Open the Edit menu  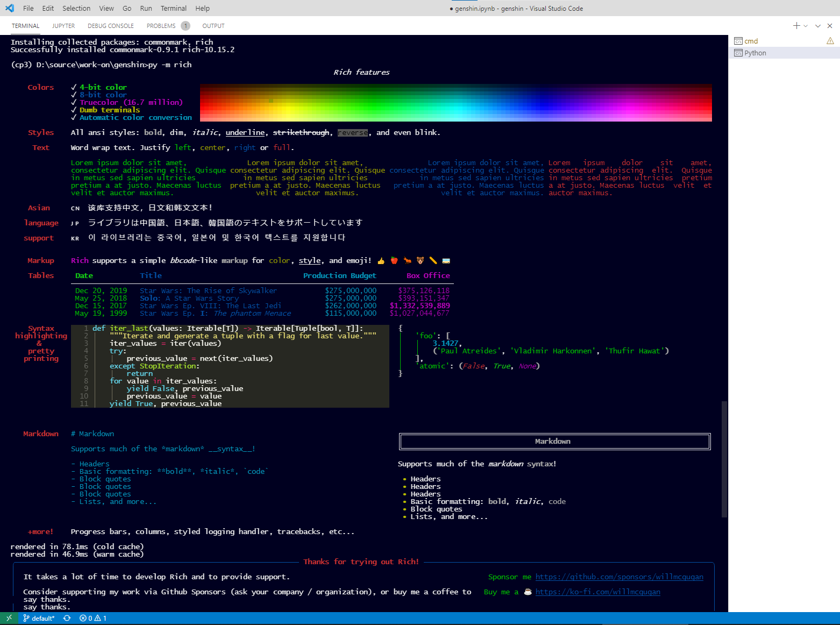pos(48,8)
